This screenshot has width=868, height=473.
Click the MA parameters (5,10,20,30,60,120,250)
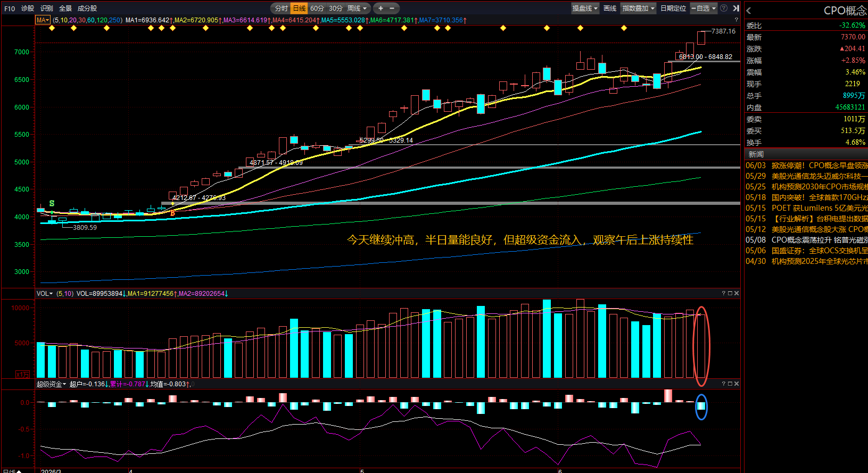[88, 20]
